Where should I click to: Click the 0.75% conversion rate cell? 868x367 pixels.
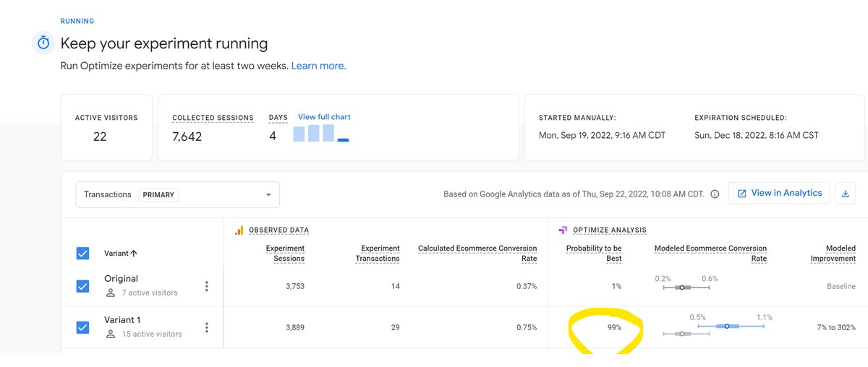[526, 327]
